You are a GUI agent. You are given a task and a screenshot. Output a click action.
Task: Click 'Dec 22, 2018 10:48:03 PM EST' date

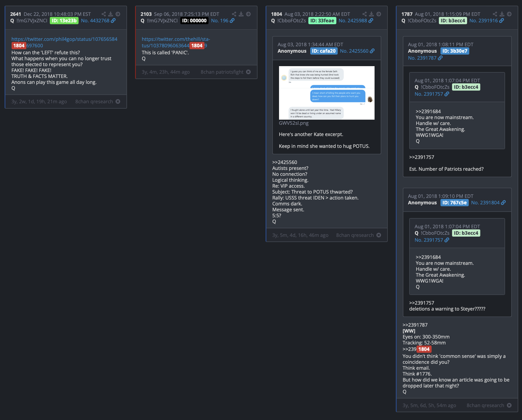(57, 14)
